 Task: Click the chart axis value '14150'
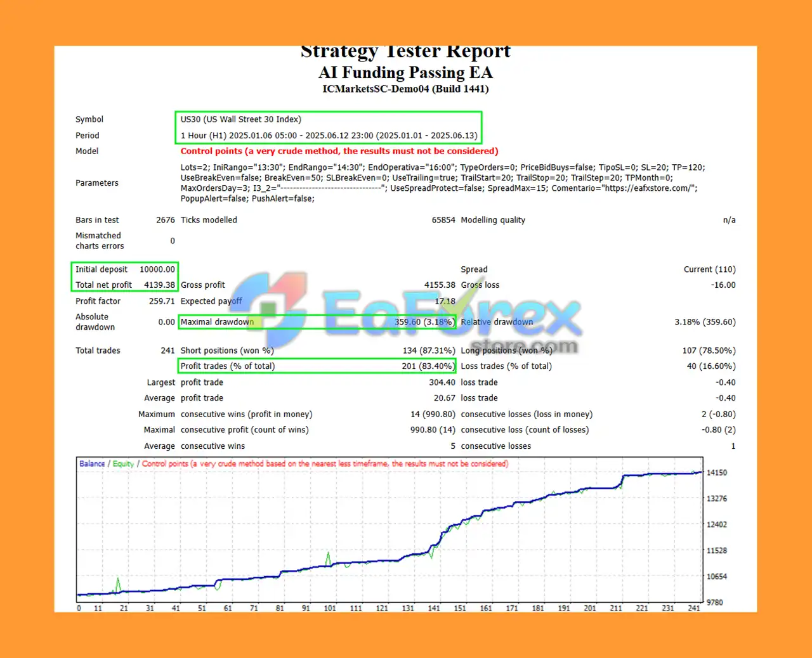pyautogui.click(x=717, y=472)
